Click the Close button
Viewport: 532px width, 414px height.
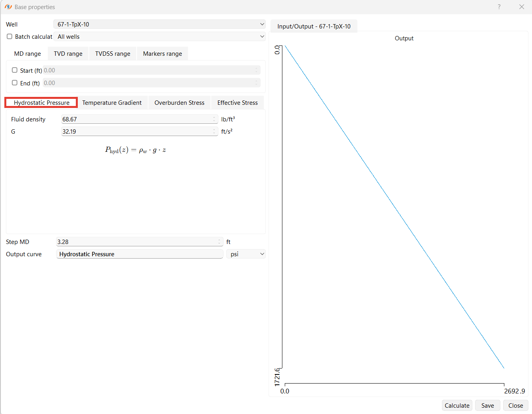pyautogui.click(x=516, y=405)
